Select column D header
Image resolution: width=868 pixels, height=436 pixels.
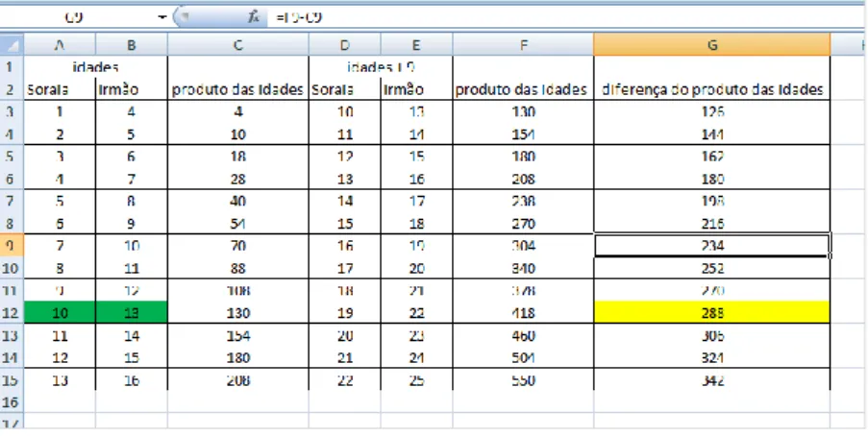[345, 45]
